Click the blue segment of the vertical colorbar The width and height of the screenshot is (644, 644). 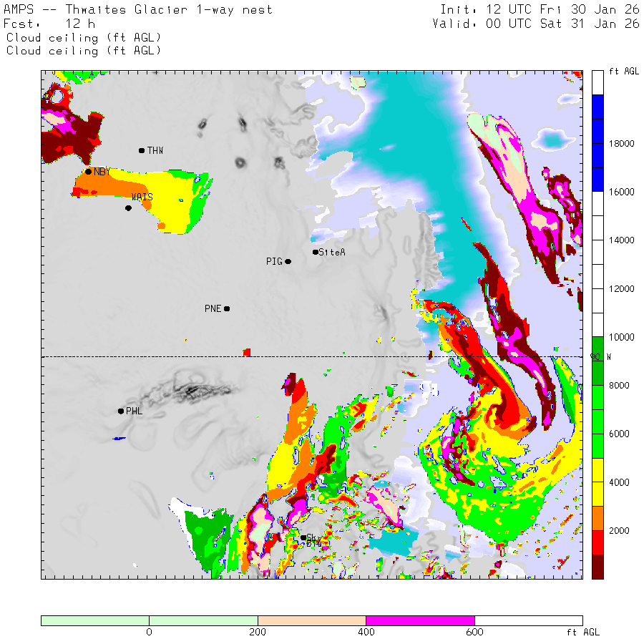[597, 143]
